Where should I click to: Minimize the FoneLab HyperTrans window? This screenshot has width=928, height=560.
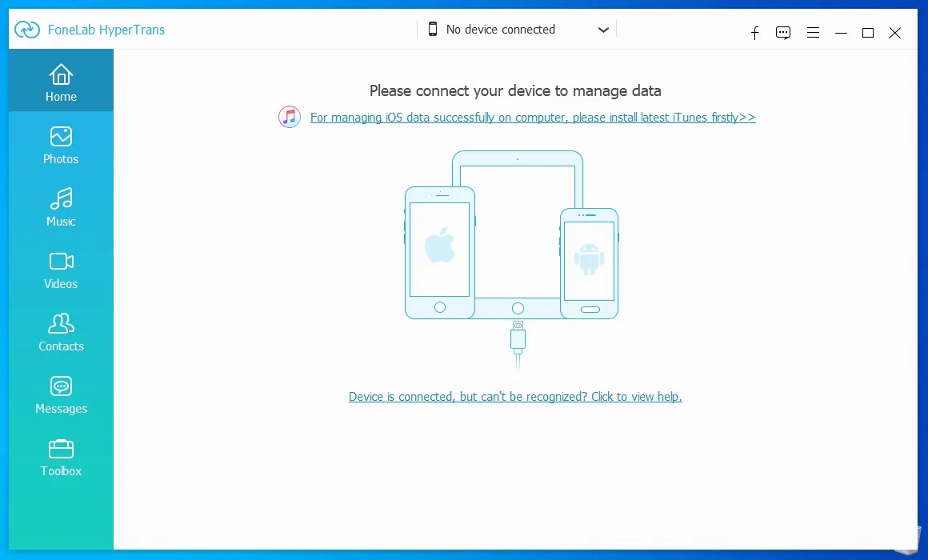click(841, 33)
